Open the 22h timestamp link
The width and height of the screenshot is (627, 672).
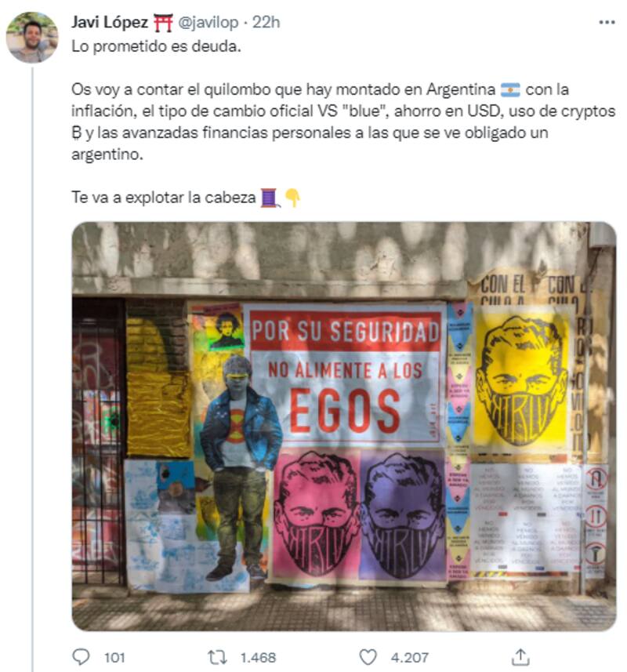[266, 22]
